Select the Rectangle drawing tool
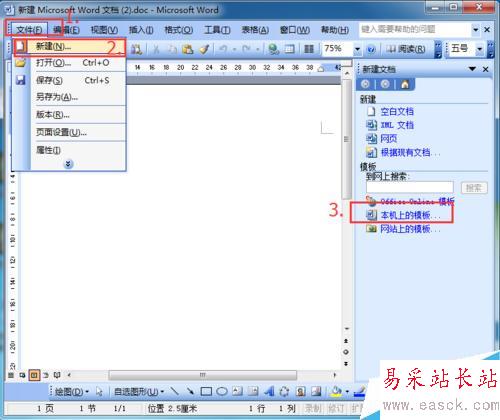The image size is (500, 420). (206, 391)
